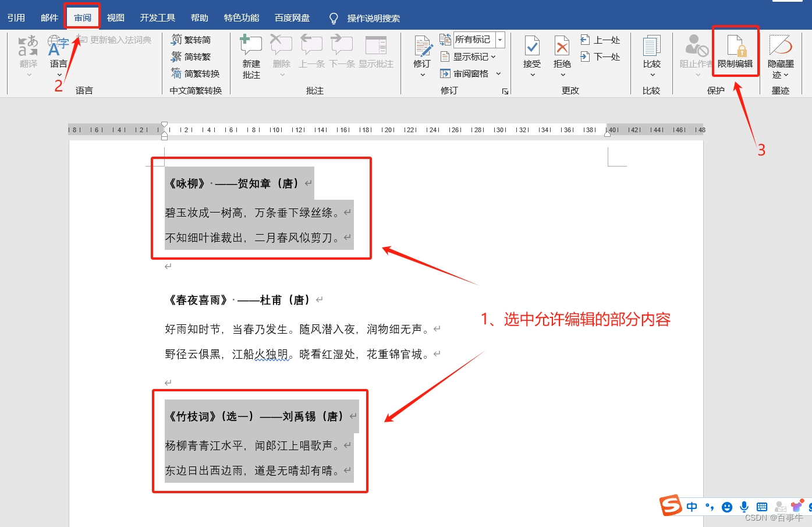Click the Sogou microphone voice input icon
Screen dimensions: 812x527
[x=744, y=507]
